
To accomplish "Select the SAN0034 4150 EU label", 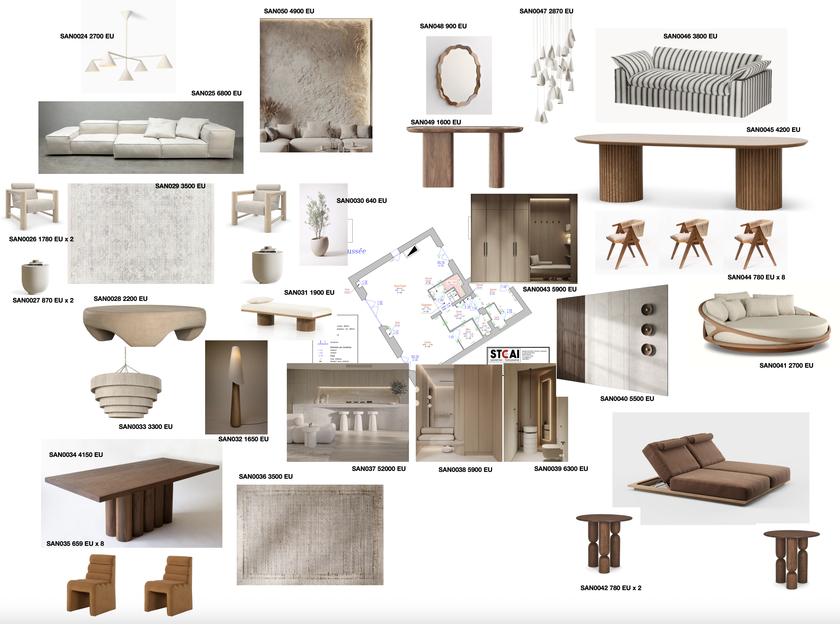I will [76, 455].
